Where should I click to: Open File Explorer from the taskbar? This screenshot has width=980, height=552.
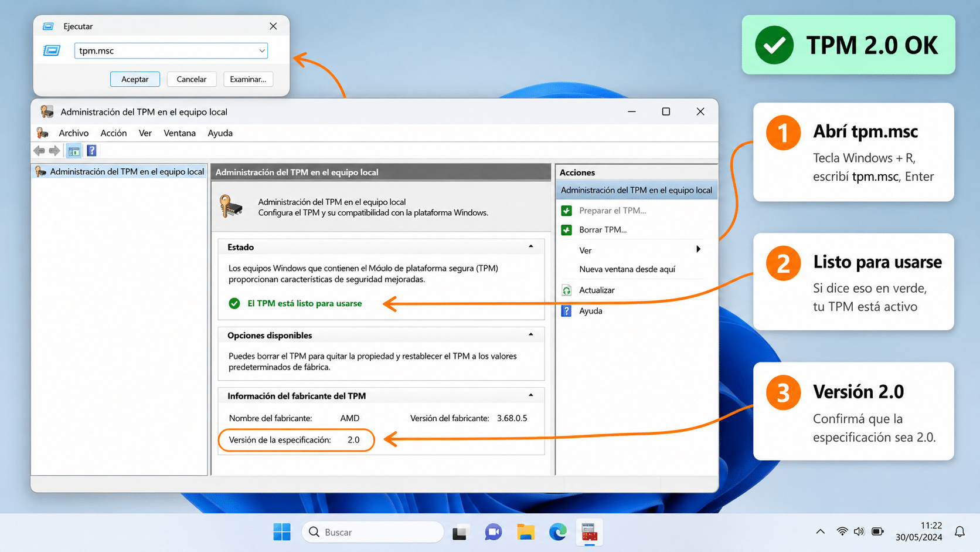tap(526, 532)
